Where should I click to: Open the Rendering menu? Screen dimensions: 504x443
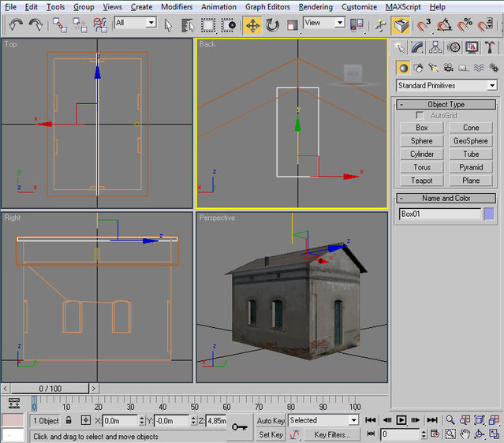click(x=315, y=6)
